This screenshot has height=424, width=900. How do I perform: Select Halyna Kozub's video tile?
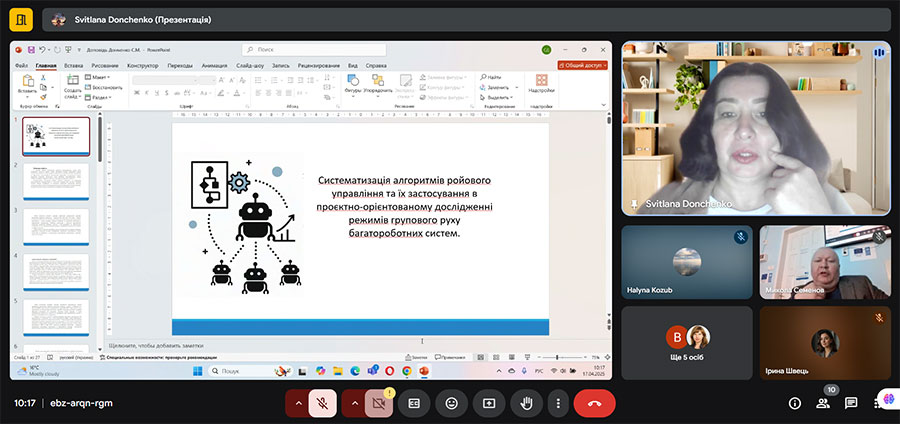pos(686,262)
